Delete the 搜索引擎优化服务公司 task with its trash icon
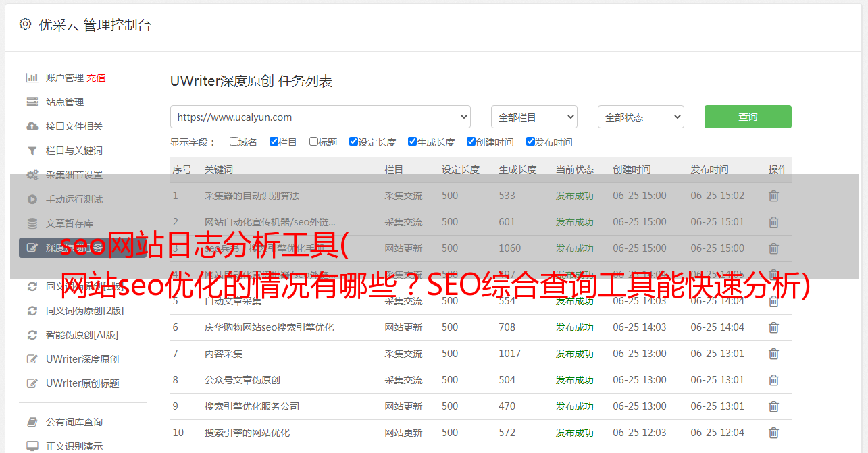This screenshot has width=868, height=453. [773, 406]
